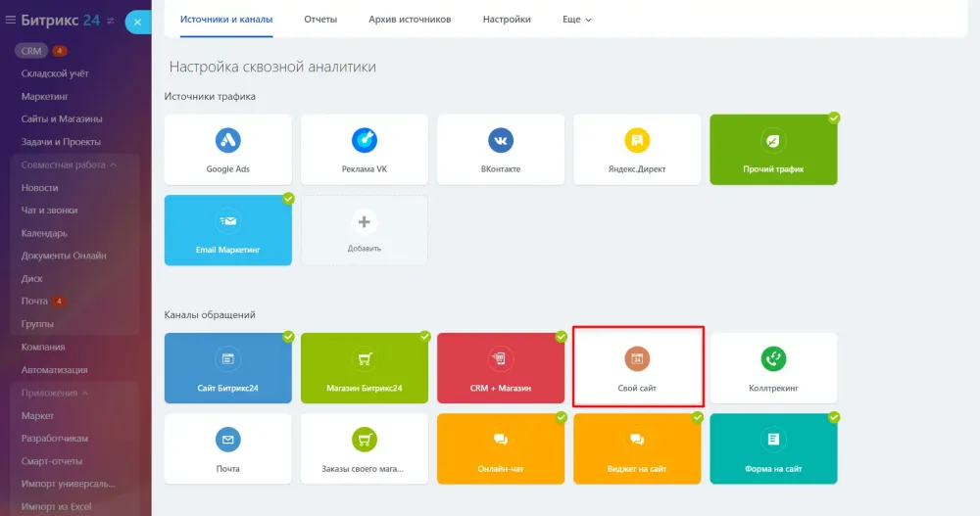The width and height of the screenshot is (980, 516).
Task: Click the Сайт Битрикс24 green check mark
Action: pos(288,337)
